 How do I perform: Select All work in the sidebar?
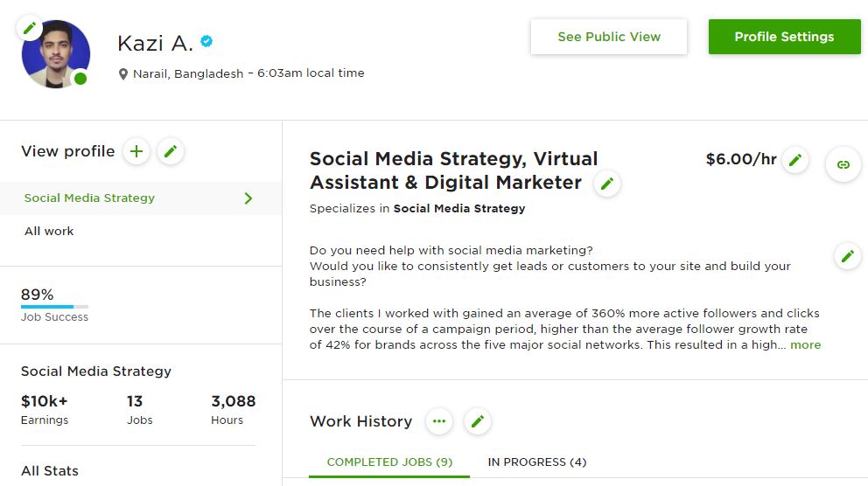point(49,231)
